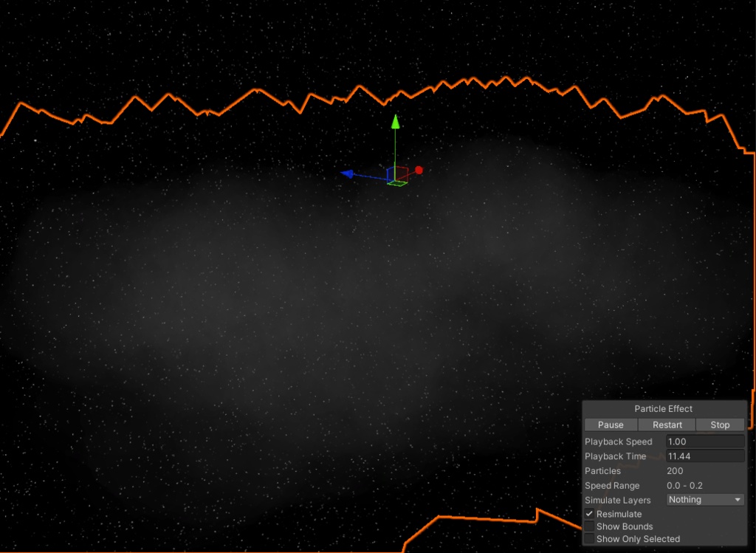The width and height of the screenshot is (756, 553).
Task: Click the Speed Range label
Action: pyautogui.click(x=612, y=486)
